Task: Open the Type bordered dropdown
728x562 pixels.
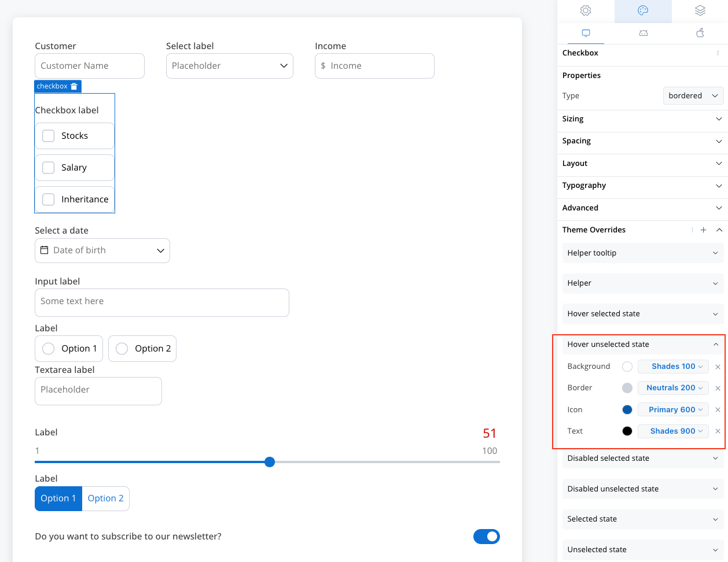Action: (693, 96)
